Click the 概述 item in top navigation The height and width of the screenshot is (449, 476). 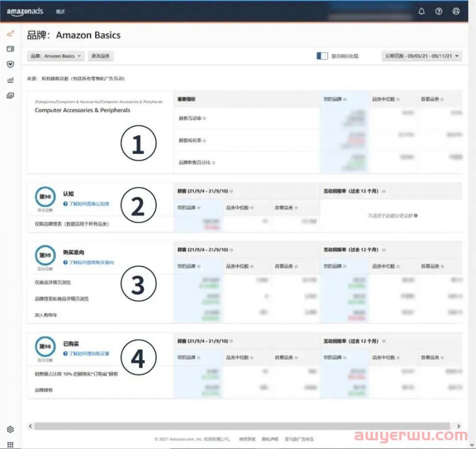point(60,11)
